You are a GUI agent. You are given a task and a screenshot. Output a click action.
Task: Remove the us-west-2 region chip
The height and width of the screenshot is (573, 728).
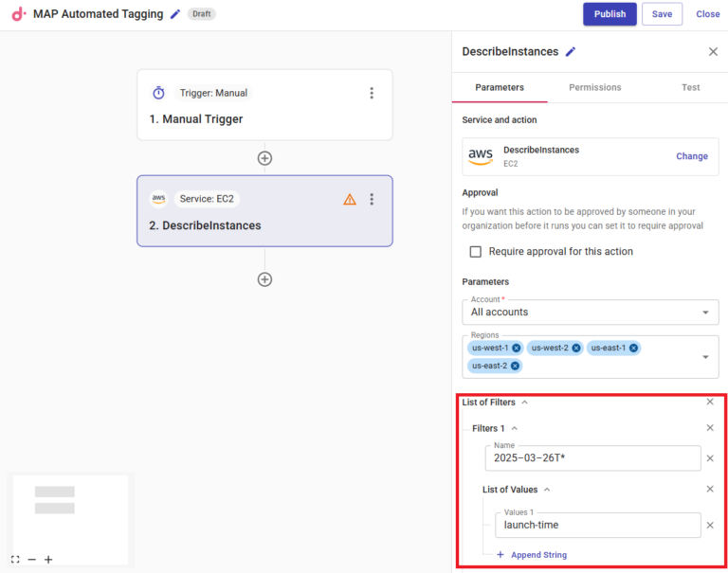pyautogui.click(x=576, y=348)
